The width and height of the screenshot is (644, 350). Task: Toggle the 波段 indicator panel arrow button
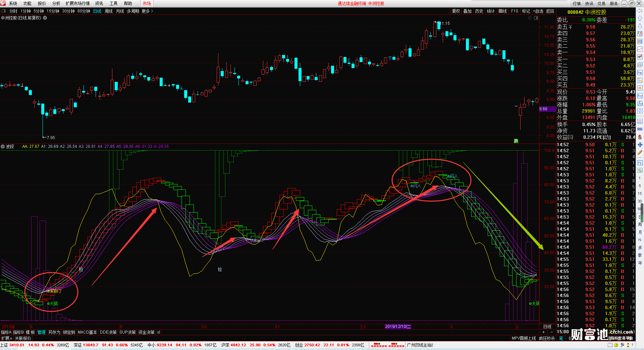tap(3, 147)
